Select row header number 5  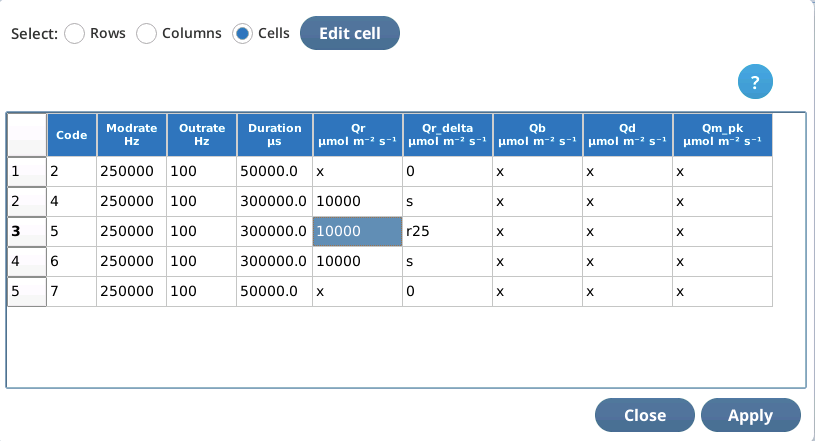pyautogui.click(x=26, y=292)
